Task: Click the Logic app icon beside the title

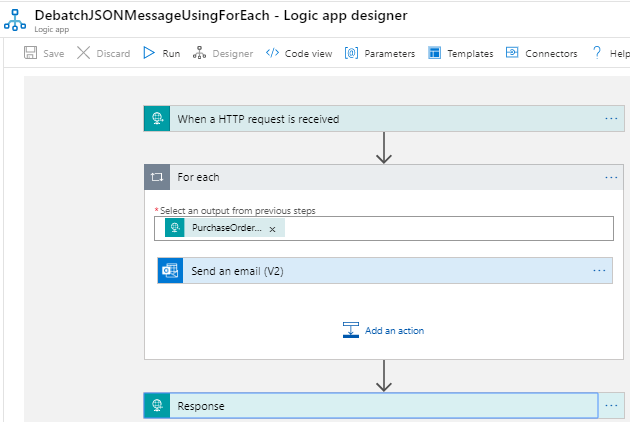Action: pos(15,20)
